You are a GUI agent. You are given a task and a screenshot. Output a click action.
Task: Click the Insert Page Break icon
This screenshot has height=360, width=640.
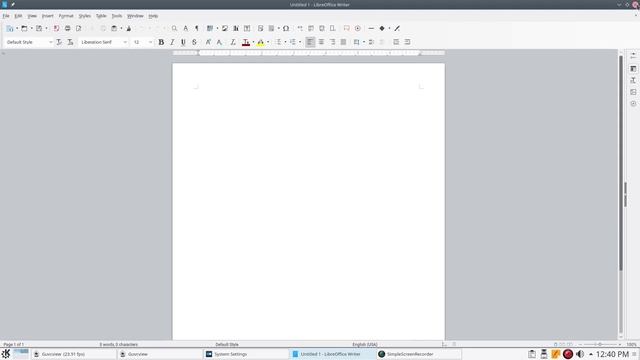pyautogui.click(x=260, y=29)
